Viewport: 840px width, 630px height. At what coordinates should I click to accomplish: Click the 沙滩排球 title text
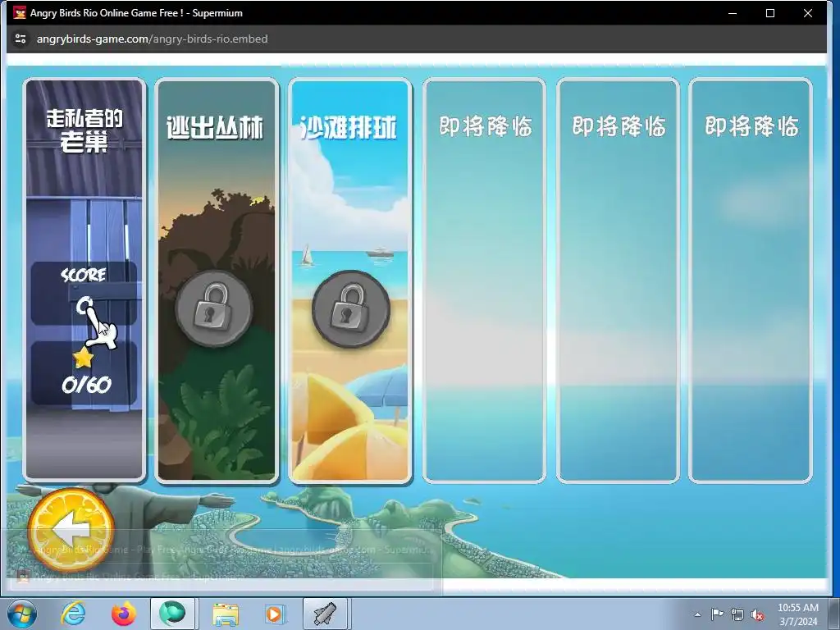[349, 128]
